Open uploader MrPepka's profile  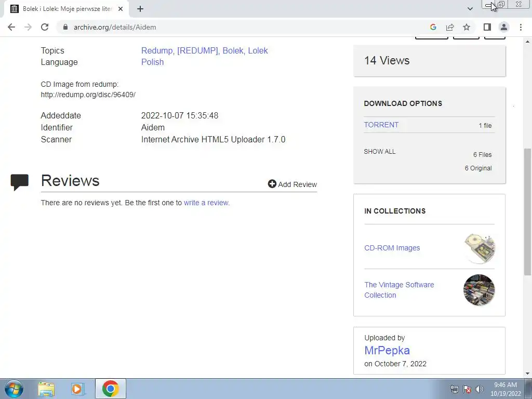(387, 351)
